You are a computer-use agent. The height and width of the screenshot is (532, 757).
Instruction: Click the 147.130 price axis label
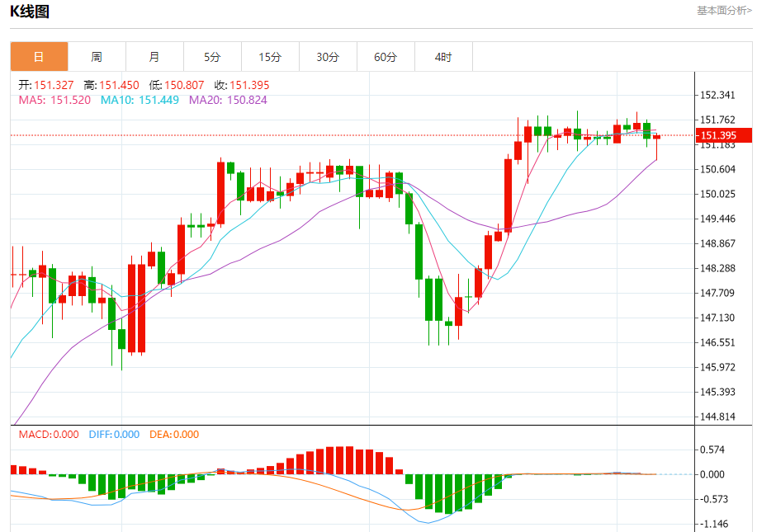coord(718,318)
